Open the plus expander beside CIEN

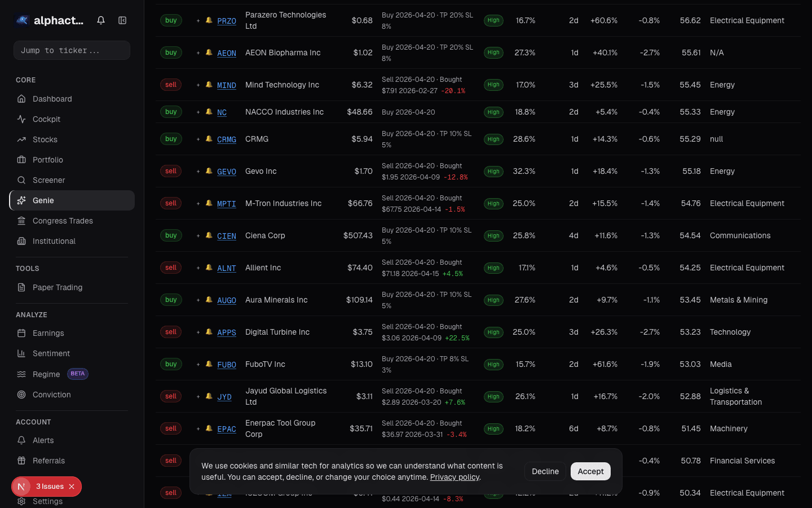tap(198, 236)
